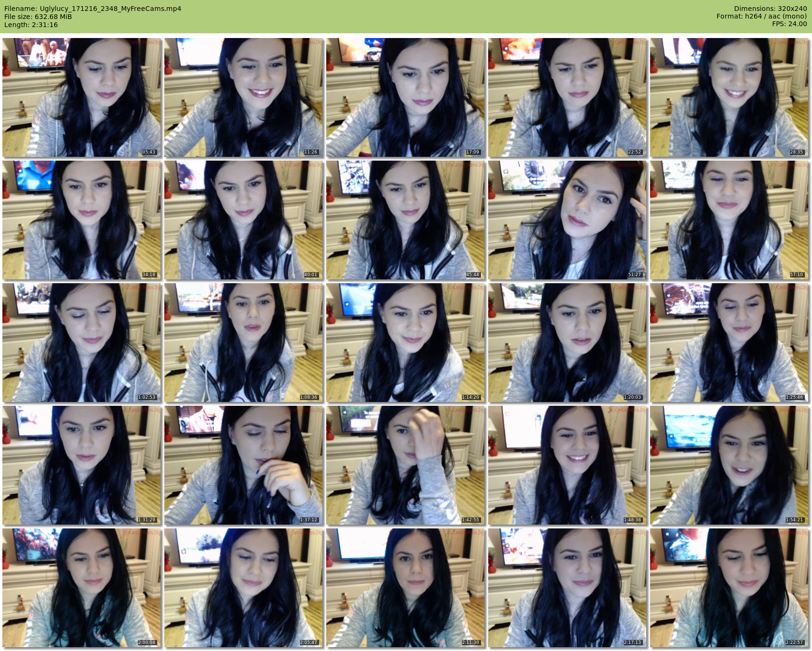Pick the frame timestamped 1:37:12

point(244,465)
